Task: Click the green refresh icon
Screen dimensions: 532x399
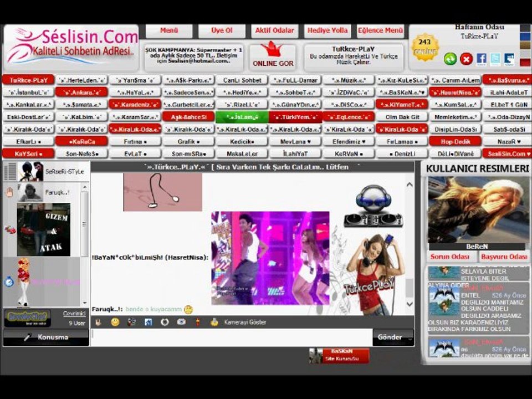Action: point(450,59)
